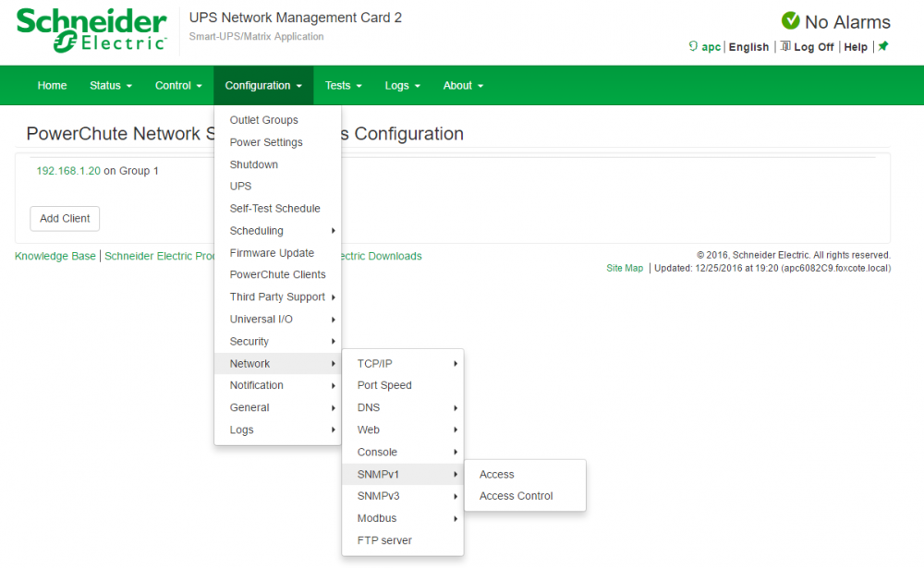Select Outlet Groups from Configuration menu
Image resolution: width=924 pixels, height=568 pixels.
coord(277,120)
